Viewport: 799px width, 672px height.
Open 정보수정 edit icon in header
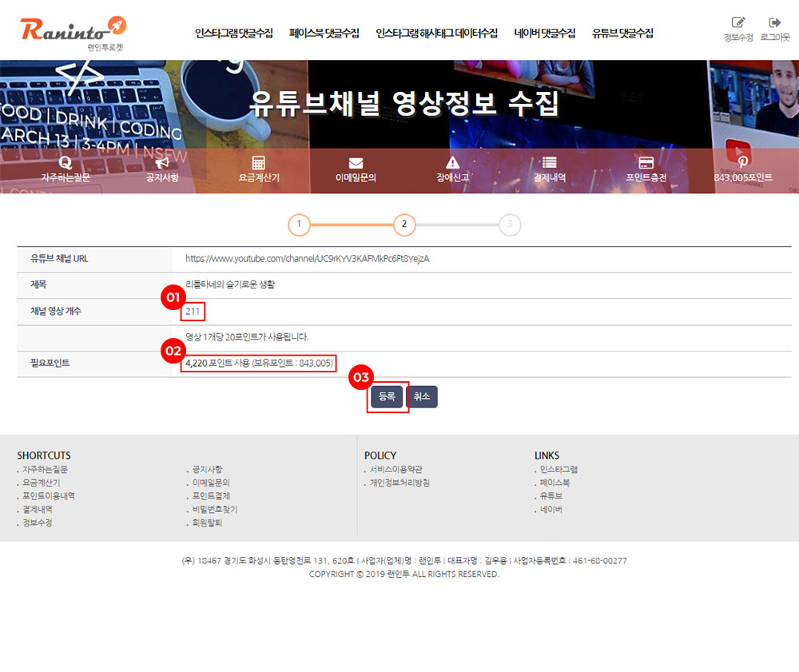coord(737,23)
